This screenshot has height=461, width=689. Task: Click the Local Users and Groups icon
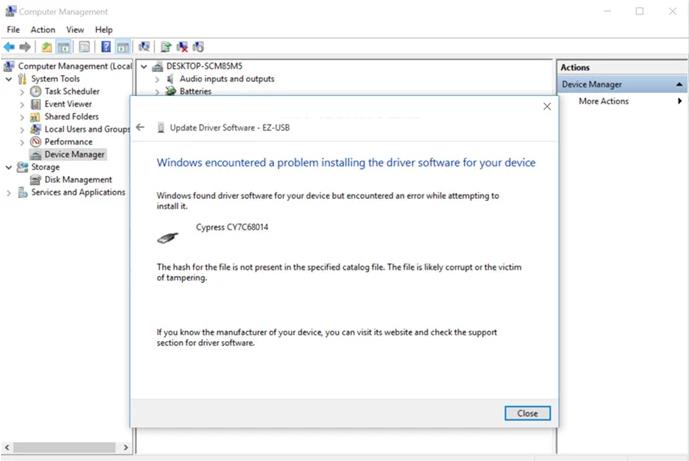click(36, 129)
